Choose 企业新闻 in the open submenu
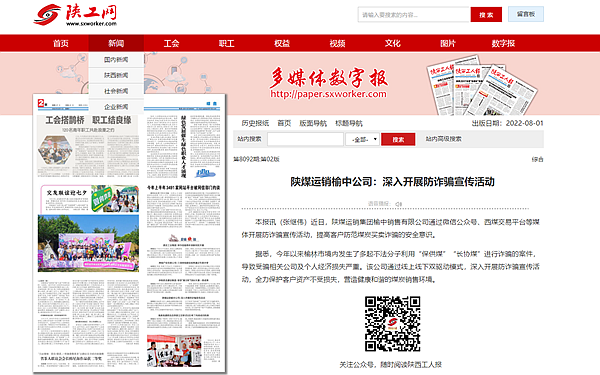Image resolution: width=600 pixels, height=375 pixels. 116,107
